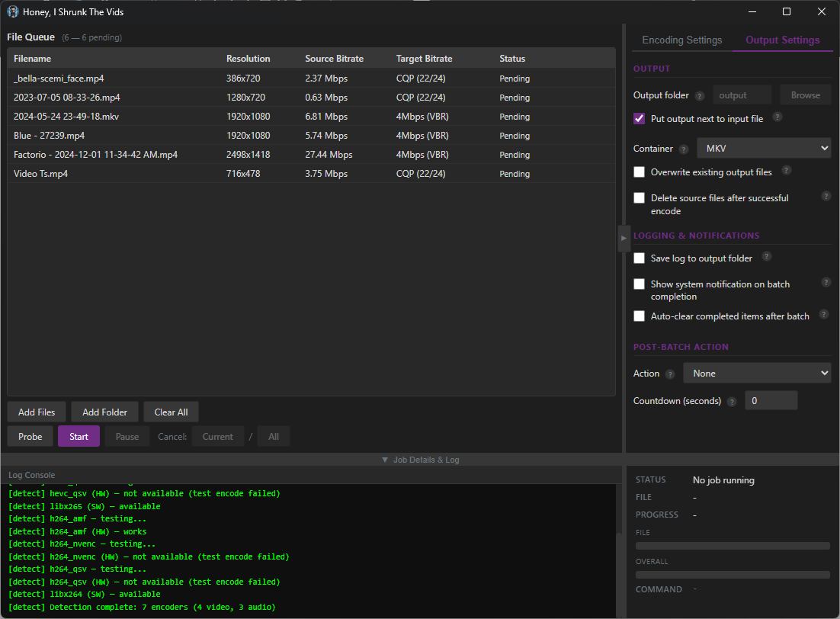Enable Delete source files after successful encode
This screenshot has height=619, width=840.
coord(640,198)
